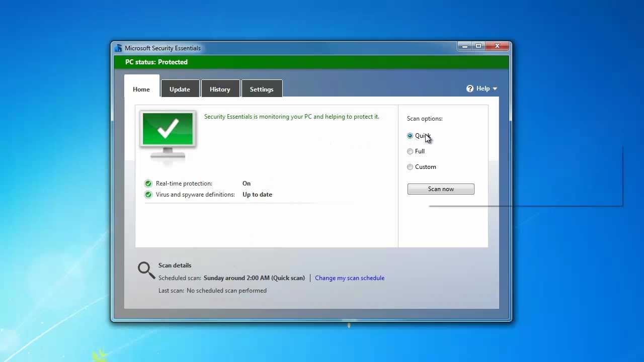
Task: Click the 'Virus and spyware definitions:' label
Action: click(x=195, y=195)
